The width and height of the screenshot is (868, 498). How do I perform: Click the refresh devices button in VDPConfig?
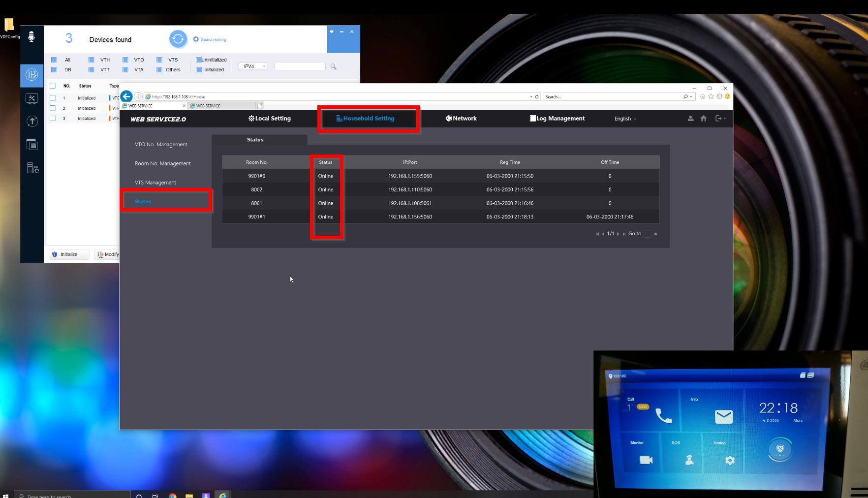pyautogui.click(x=178, y=39)
